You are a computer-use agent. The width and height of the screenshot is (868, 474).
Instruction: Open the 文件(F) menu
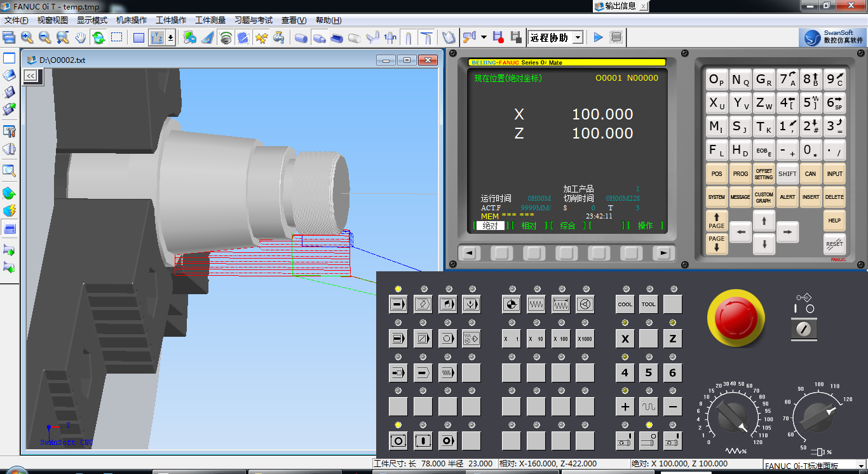[x=16, y=20]
